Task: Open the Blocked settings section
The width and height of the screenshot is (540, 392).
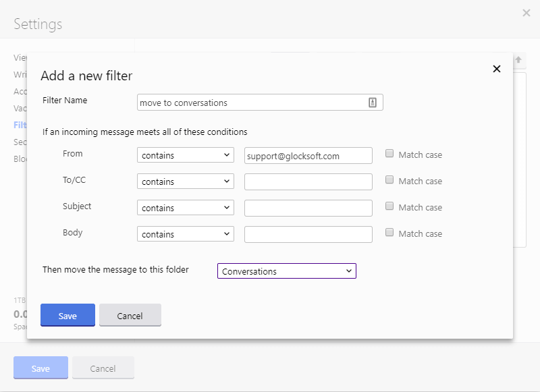Action: (x=20, y=159)
